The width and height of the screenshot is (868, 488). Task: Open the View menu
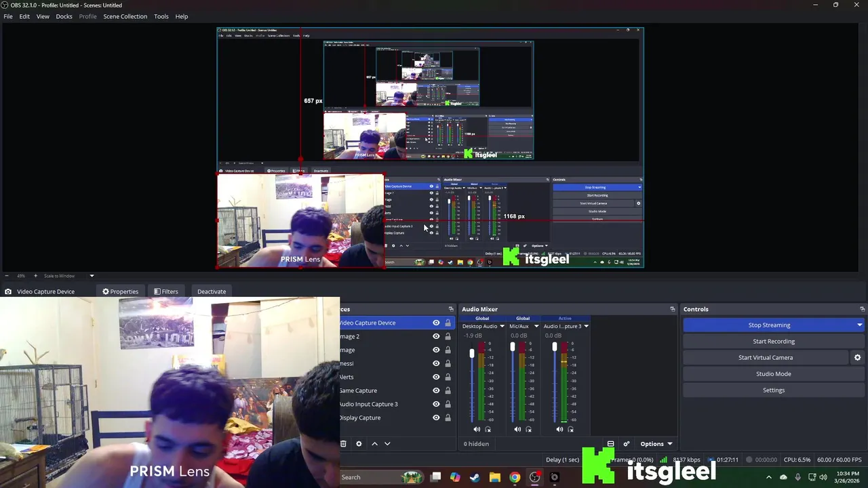[x=43, y=16]
